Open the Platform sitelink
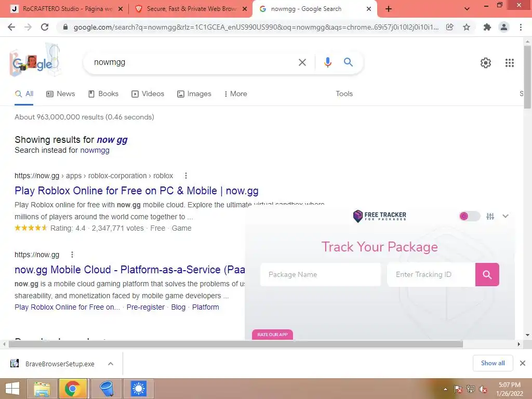Image resolution: width=532 pixels, height=399 pixels. (x=205, y=307)
